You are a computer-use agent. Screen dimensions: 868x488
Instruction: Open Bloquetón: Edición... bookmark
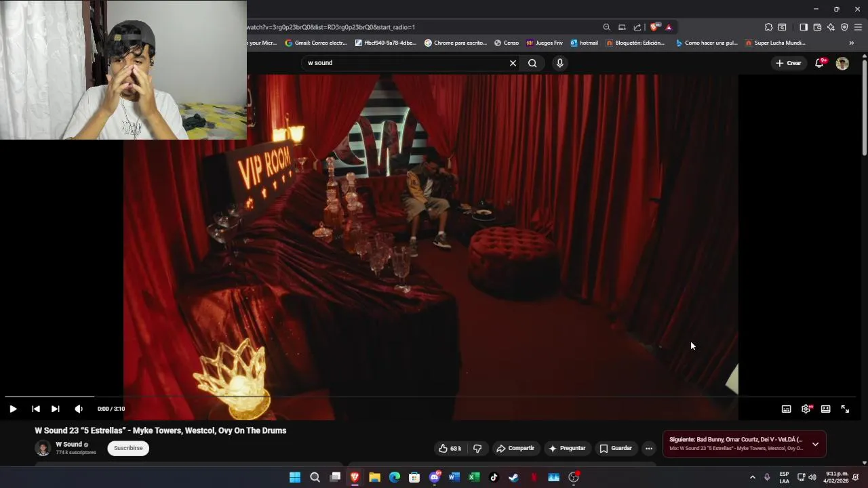(x=635, y=43)
